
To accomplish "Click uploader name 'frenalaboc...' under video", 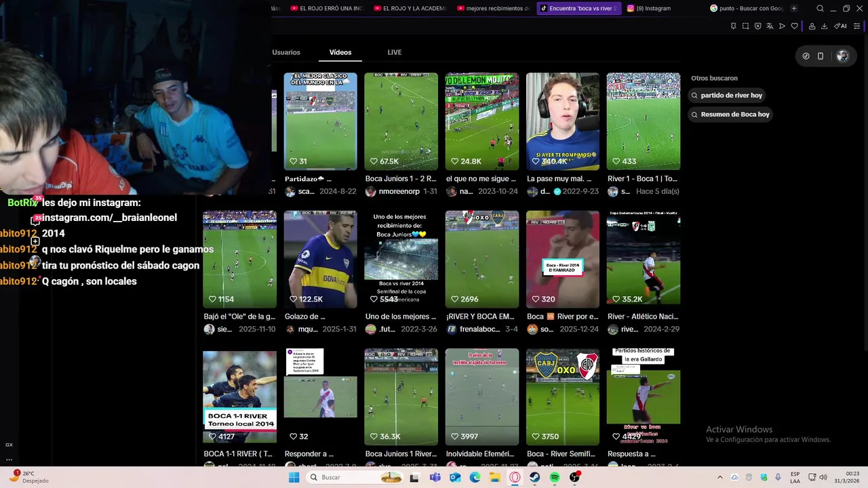I will click(480, 329).
